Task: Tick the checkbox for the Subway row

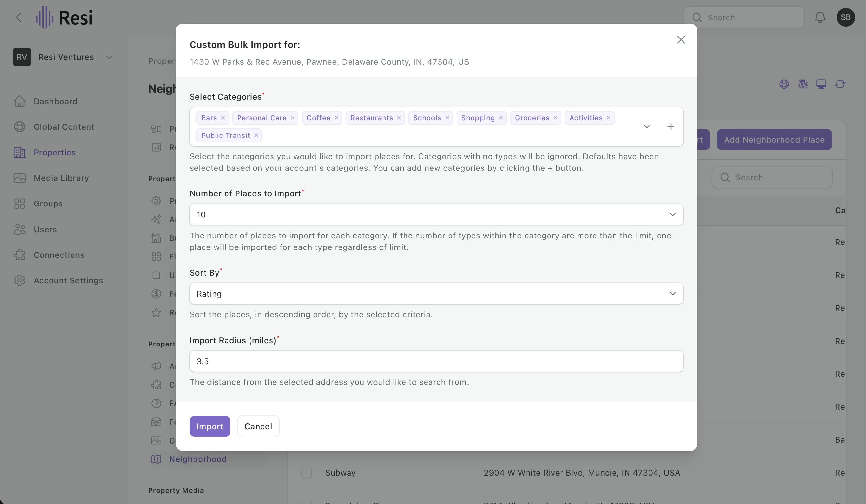Action: [306, 473]
